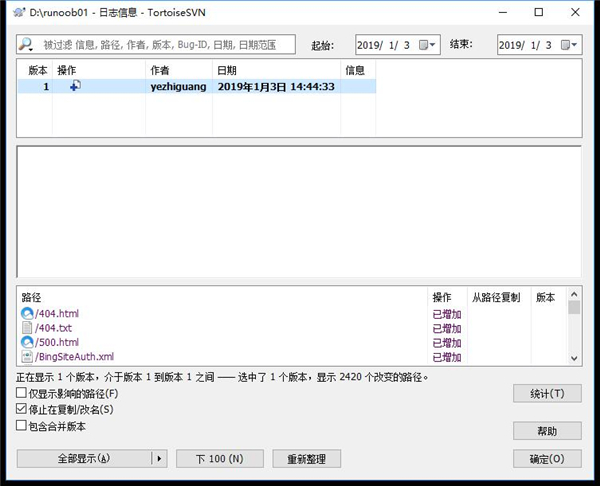
Task: Click the added-action icon in revision 1 row
Action: (x=75, y=87)
